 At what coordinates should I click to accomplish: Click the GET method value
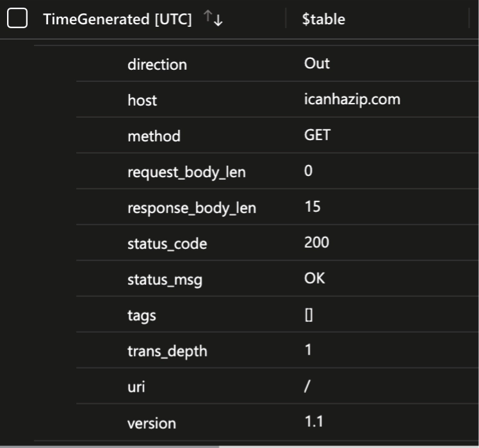[318, 135]
